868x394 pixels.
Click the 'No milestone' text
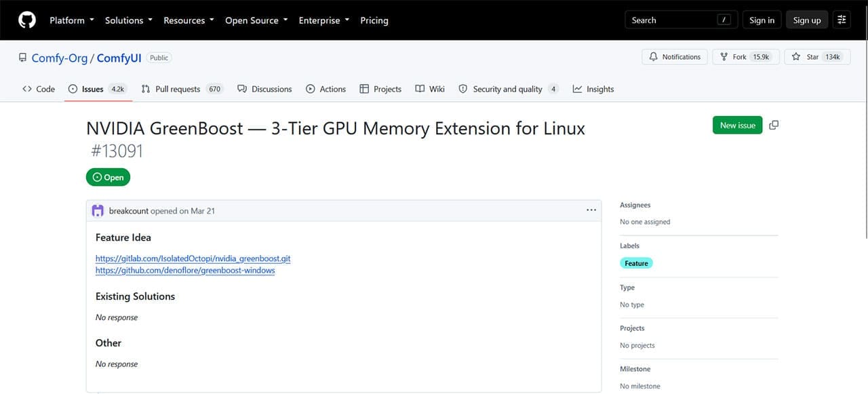click(x=640, y=386)
